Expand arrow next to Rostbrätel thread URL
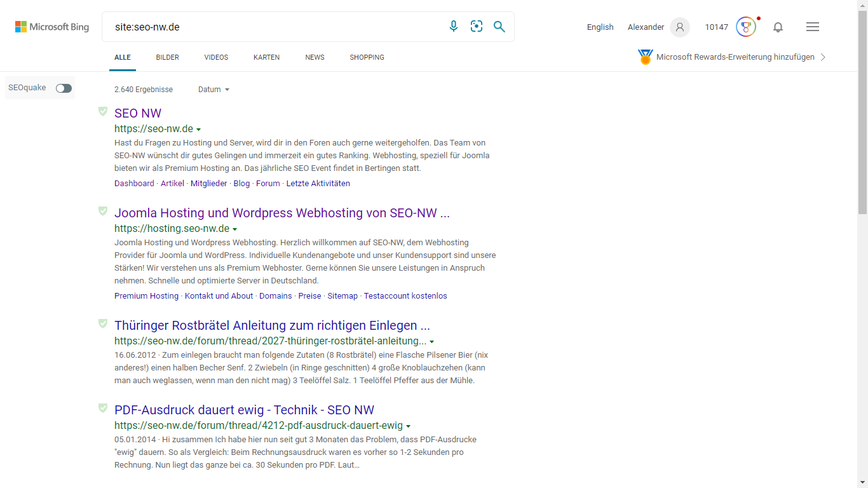 pos(432,342)
